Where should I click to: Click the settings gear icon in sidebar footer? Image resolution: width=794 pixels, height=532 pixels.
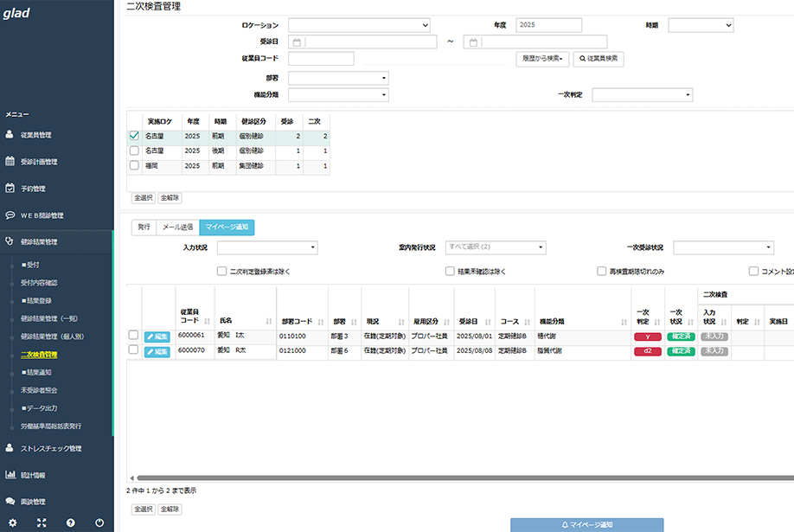point(12,522)
